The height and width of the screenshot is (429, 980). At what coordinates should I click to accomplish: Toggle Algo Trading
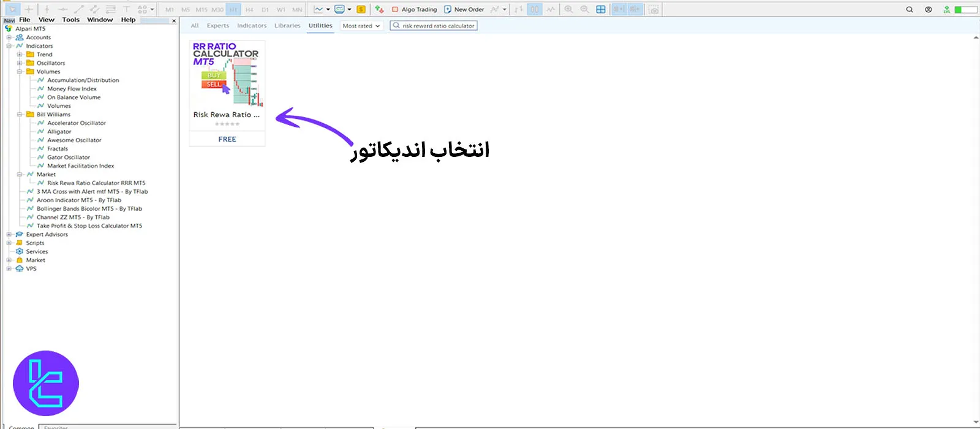coord(414,9)
